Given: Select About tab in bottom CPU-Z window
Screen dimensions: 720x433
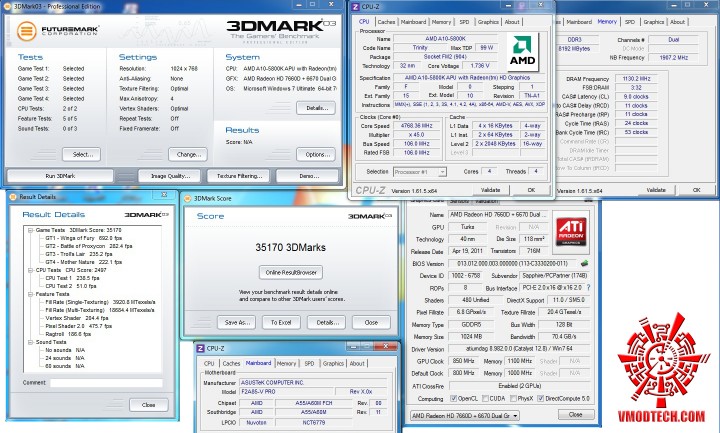Looking at the screenshot, I should (x=357, y=363).
